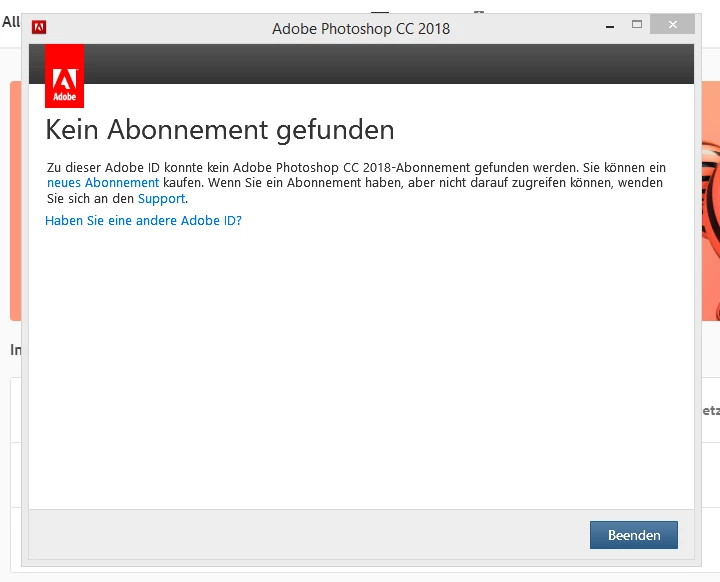Maximize the Adobe Photoshop CC 2018 window

[x=637, y=24]
